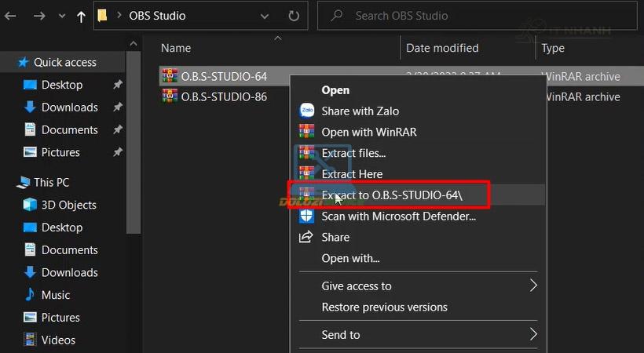Choose Extract Here from context menu
This screenshot has height=353, width=644.
pos(352,174)
